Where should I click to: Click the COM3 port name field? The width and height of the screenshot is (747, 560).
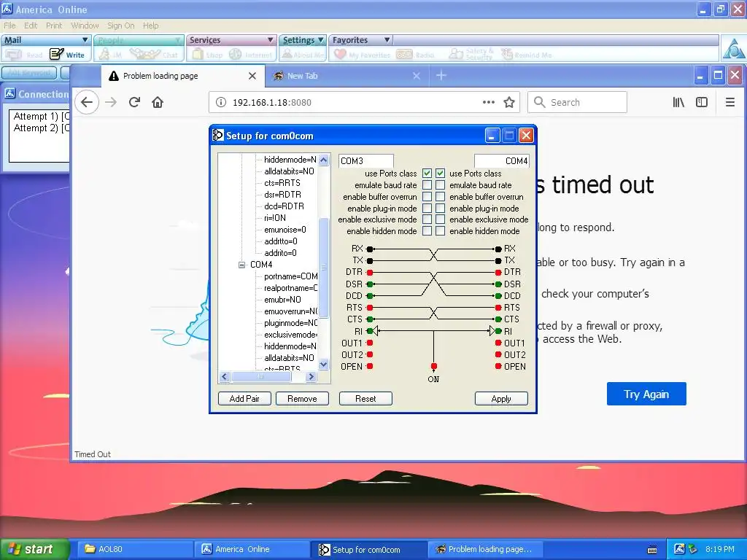click(366, 161)
